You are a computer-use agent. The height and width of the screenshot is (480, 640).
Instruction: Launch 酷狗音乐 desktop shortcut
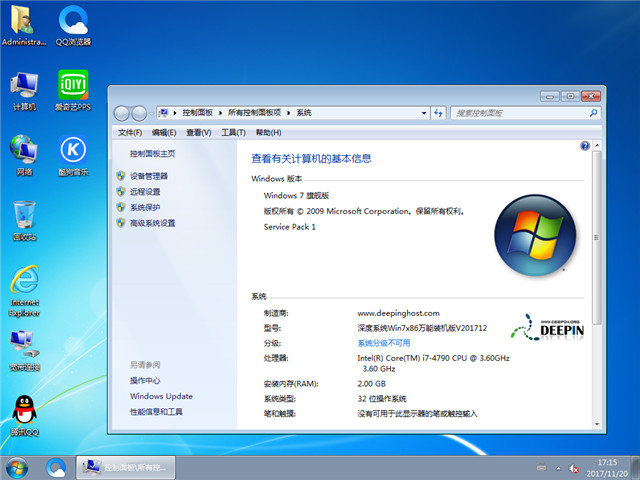[x=73, y=156]
